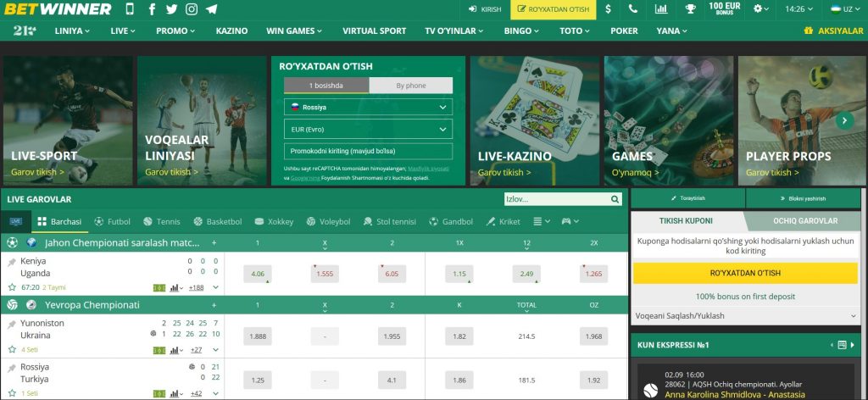Filter live bets by Kriket
This screenshot has width=868, height=400.
coord(504,221)
